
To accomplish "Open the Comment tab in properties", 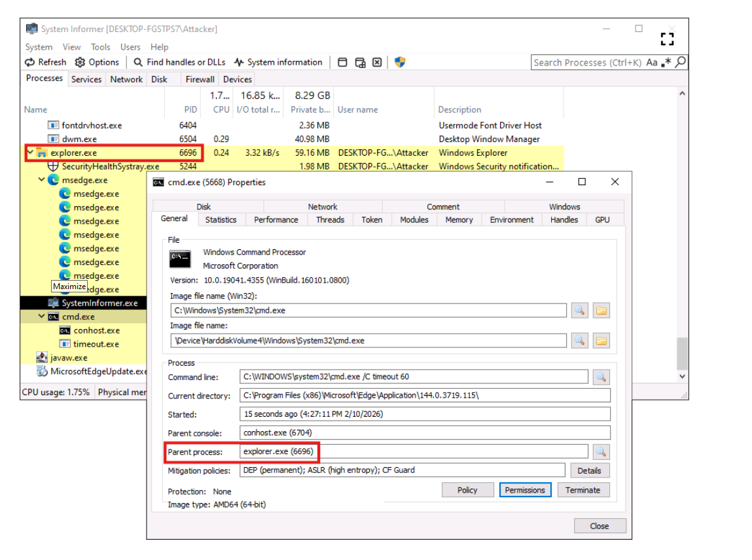I will pyautogui.click(x=443, y=207).
